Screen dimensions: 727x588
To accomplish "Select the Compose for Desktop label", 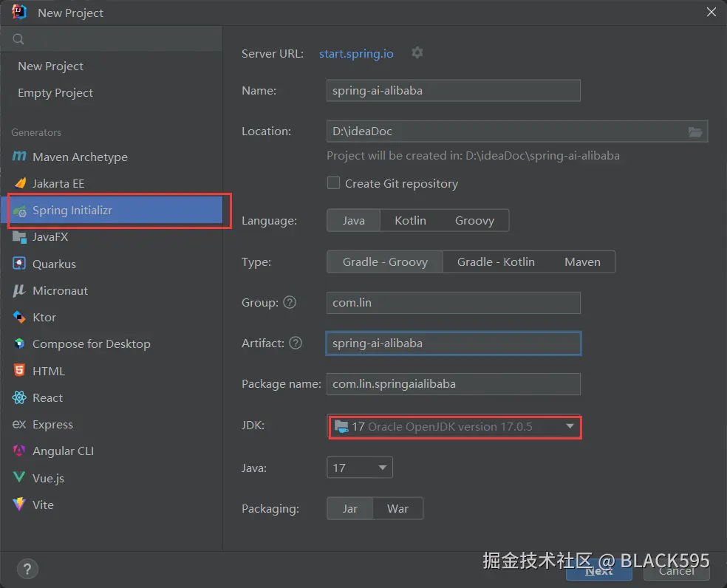I will coord(92,344).
